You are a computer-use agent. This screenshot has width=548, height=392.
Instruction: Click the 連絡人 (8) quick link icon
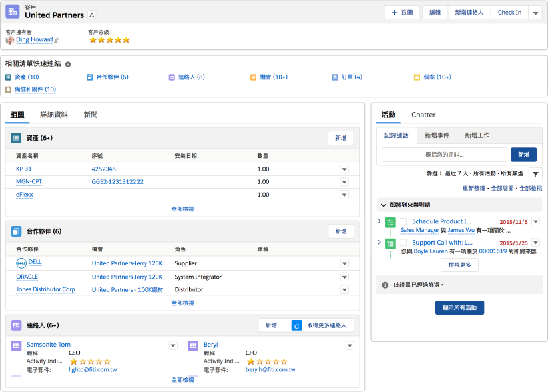click(x=172, y=77)
